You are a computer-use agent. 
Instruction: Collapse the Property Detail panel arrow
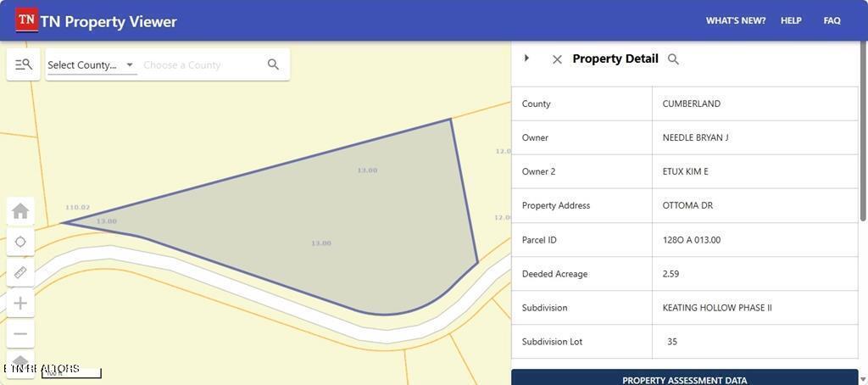(526, 59)
